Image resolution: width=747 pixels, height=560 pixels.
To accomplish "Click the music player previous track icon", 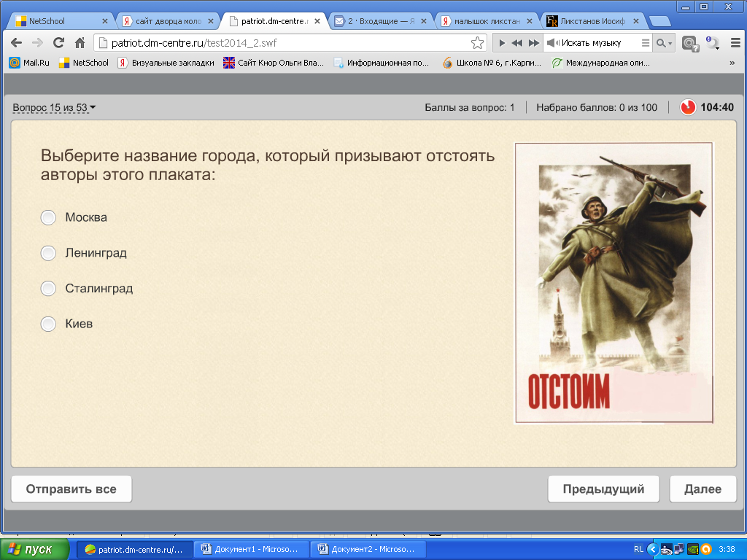I will pos(517,43).
